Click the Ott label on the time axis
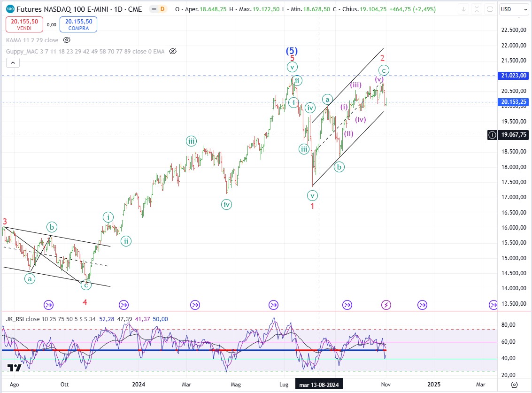The height and width of the screenshot is (393, 532). point(64,385)
